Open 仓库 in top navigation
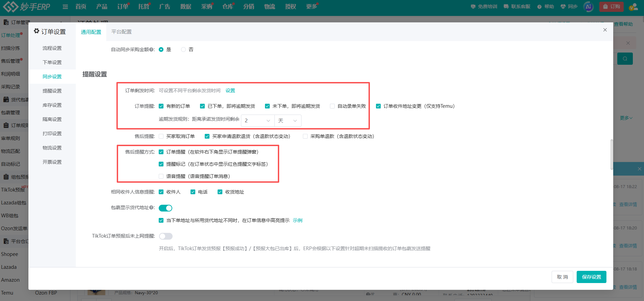 coord(228,7)
